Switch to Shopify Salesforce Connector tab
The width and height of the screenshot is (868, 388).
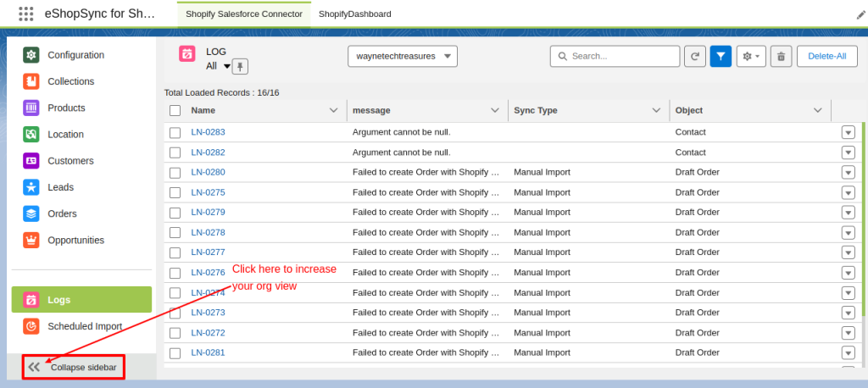(x=244, y=14)
